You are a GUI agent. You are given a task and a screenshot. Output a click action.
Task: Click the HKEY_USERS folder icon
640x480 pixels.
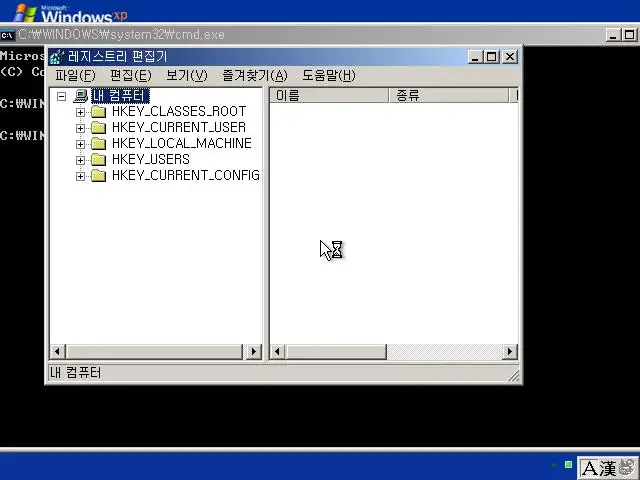point(98,160)
